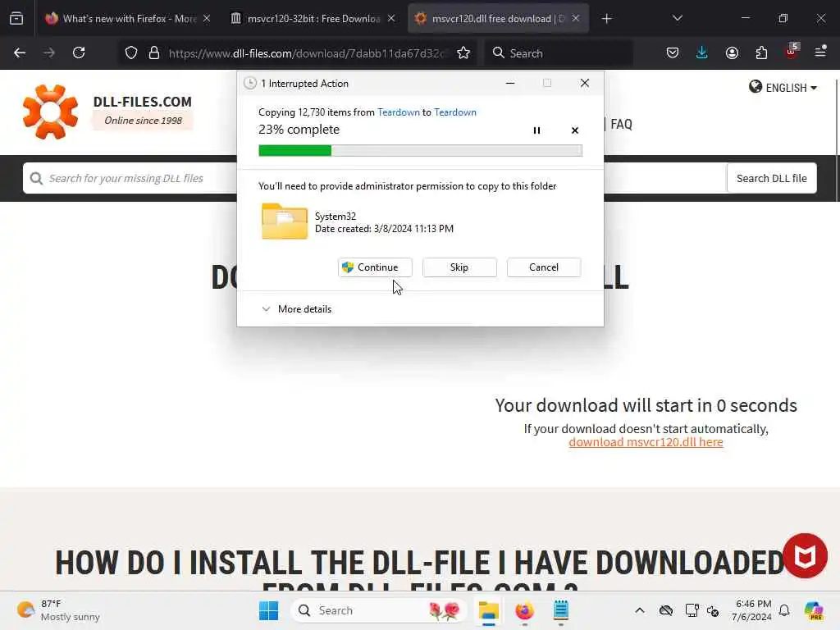The image size is (840, 630).
Task: Bookmark this page with star icon
Action: (x=463, y=52)
